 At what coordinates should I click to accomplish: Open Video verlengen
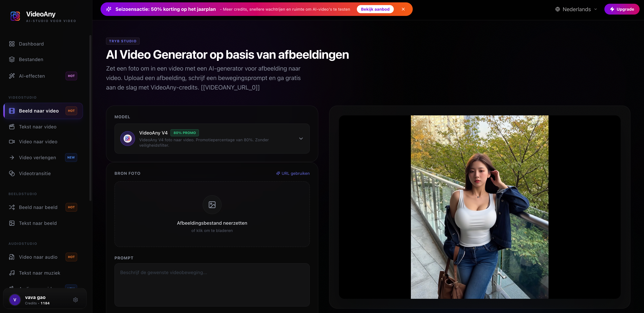[x=43, y=158]
